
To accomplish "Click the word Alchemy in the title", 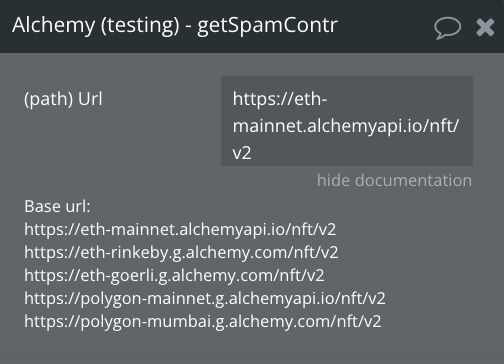I will [x=53, y=26].
